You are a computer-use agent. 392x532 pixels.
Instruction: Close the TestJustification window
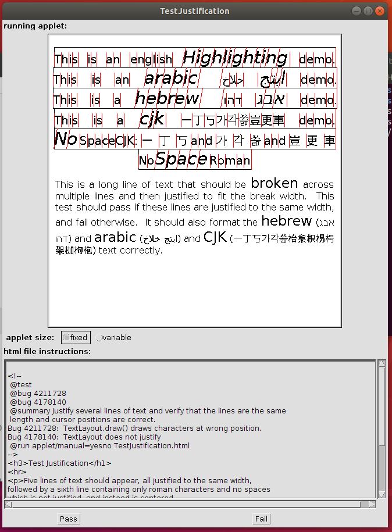(x=381, y=10)
